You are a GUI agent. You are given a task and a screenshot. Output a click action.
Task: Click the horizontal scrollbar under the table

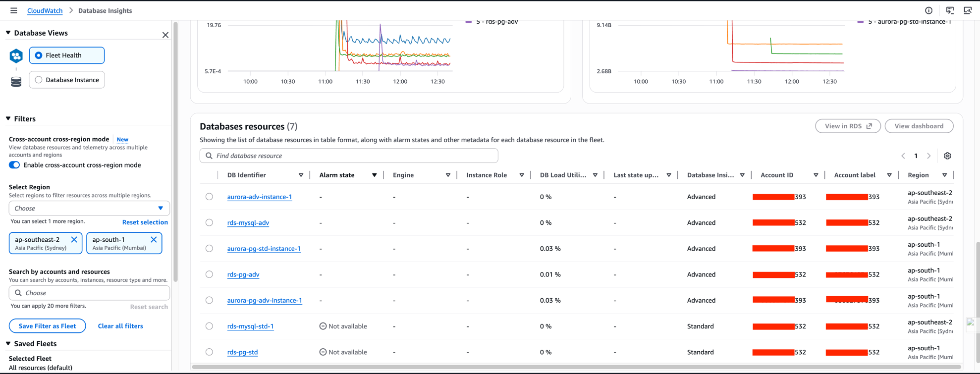tap(576, 367)
